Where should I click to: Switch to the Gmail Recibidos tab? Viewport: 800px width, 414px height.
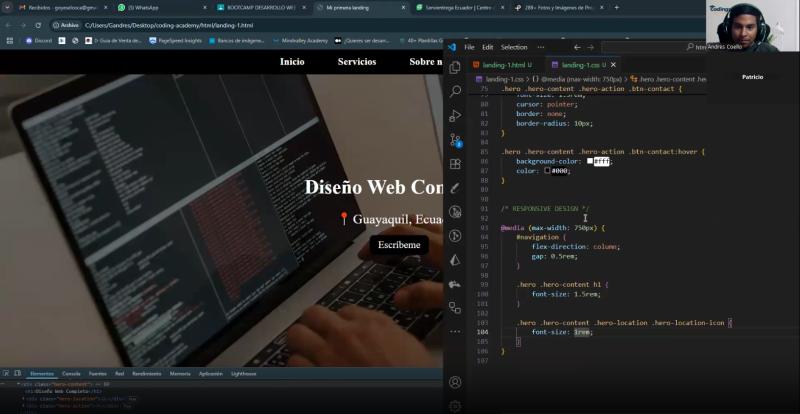click(61, 8)
